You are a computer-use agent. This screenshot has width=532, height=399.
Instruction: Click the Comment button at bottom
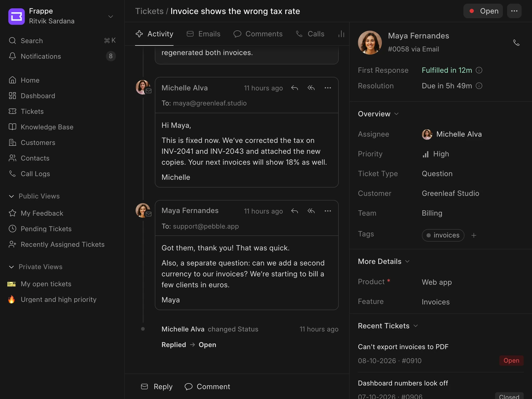tap(207, 387)
